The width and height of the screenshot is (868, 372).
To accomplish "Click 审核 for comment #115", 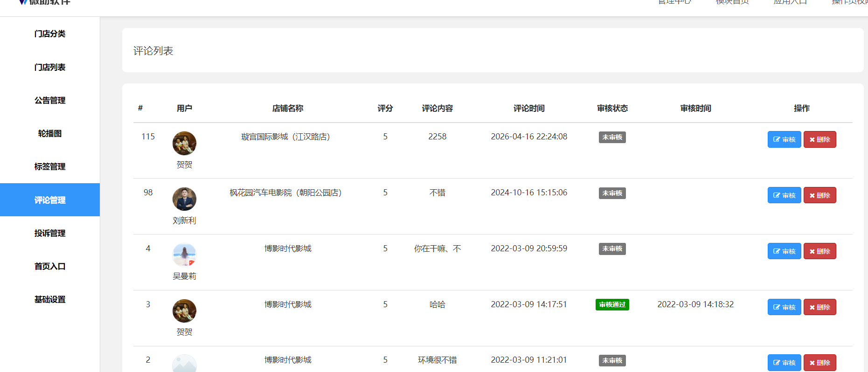I will [785, 139].
